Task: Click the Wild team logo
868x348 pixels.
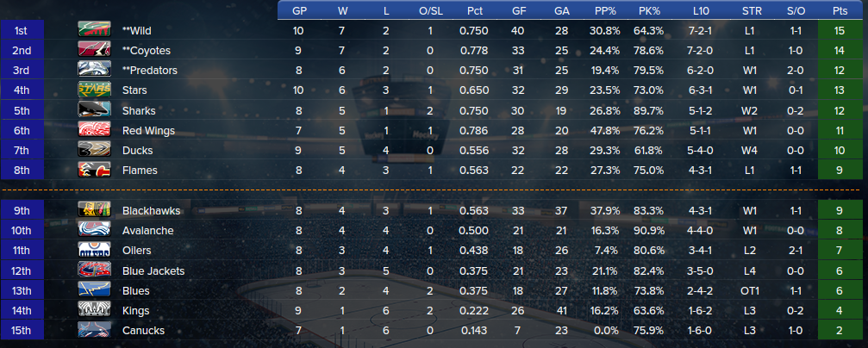Action: [x=94, y=30]
